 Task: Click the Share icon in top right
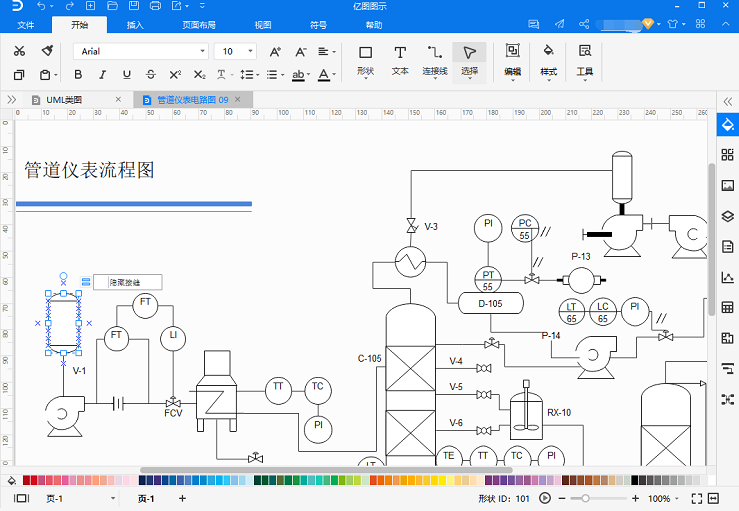point(584,24)
